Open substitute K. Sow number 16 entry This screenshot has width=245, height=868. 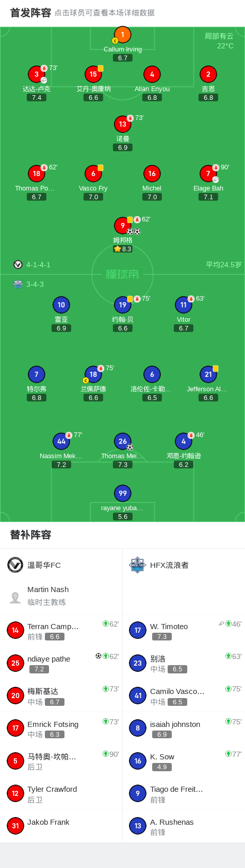(x=184, y=761)
